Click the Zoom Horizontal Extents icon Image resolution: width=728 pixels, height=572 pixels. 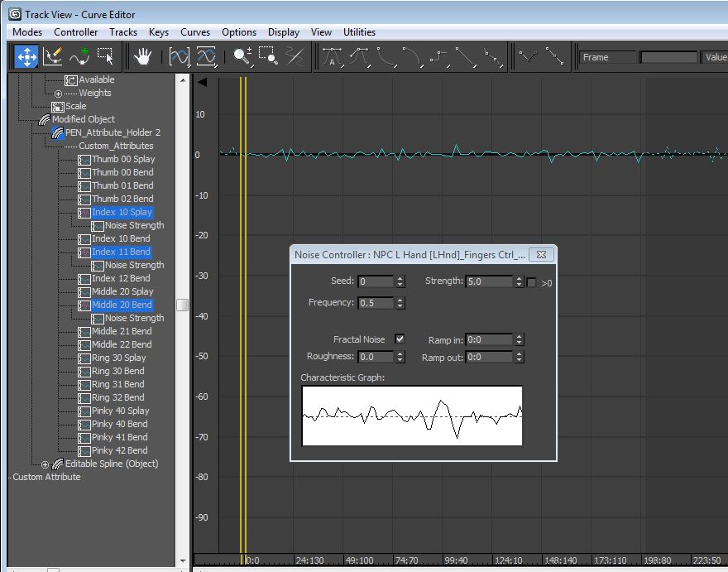(178, 56)
